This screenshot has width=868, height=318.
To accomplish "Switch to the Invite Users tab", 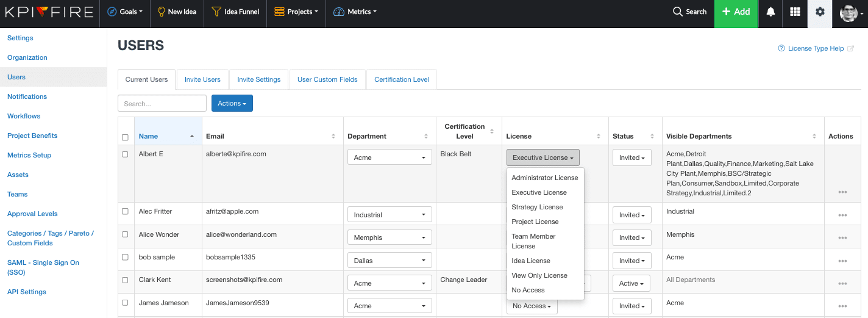I will [x=202, y=79].
